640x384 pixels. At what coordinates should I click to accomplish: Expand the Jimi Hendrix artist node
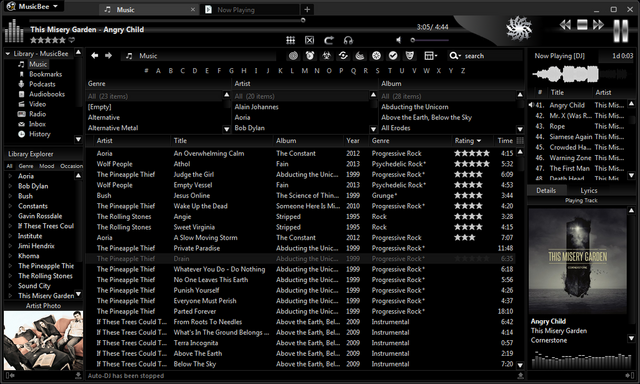[x=10, y=246]
